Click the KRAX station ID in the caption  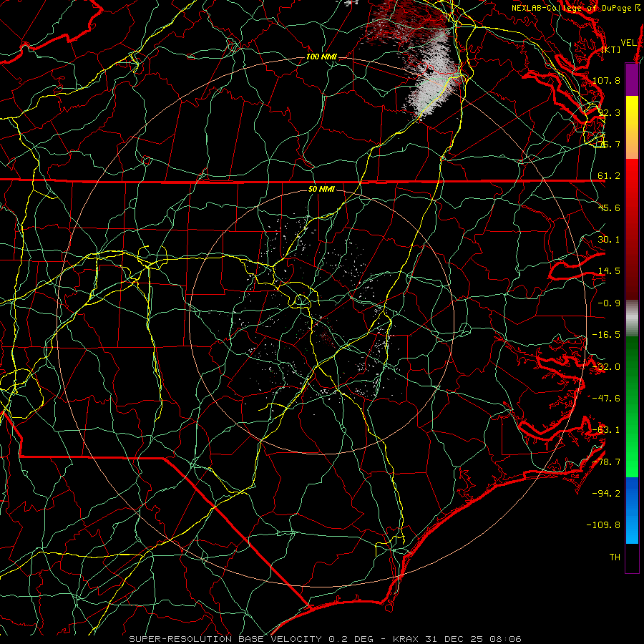406,639
